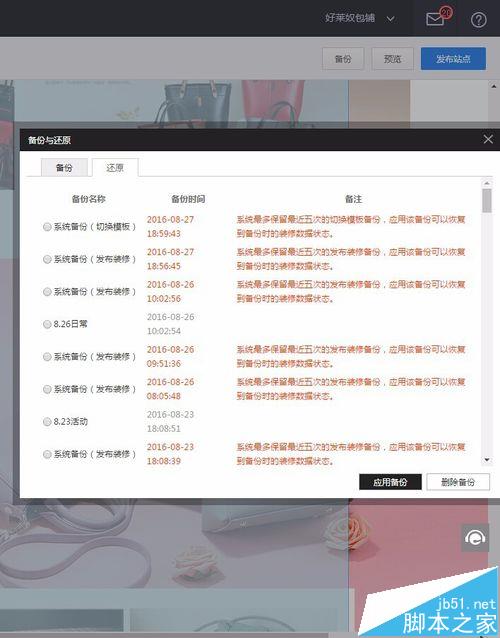This screenshot has width=500, height=638.
Task: Select the 系统备份（切换模板）radio button
Action: (47, 227)
